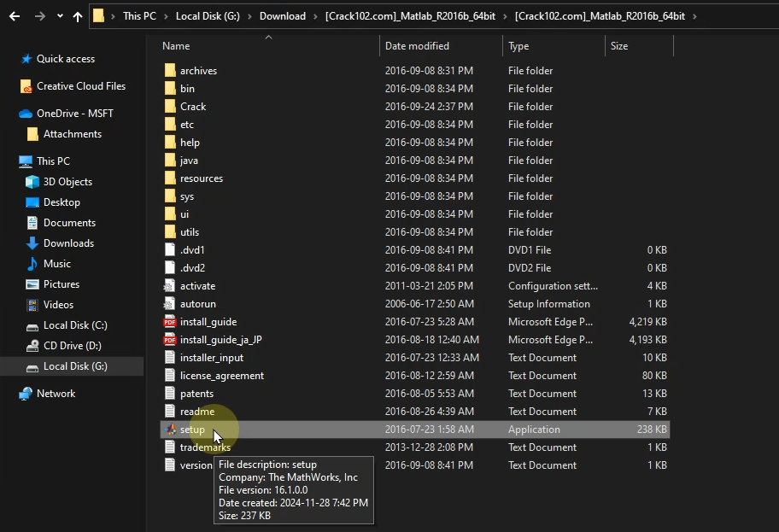
Task: Select the install_guide PDF file icon
Action: (x=170, y=322)
